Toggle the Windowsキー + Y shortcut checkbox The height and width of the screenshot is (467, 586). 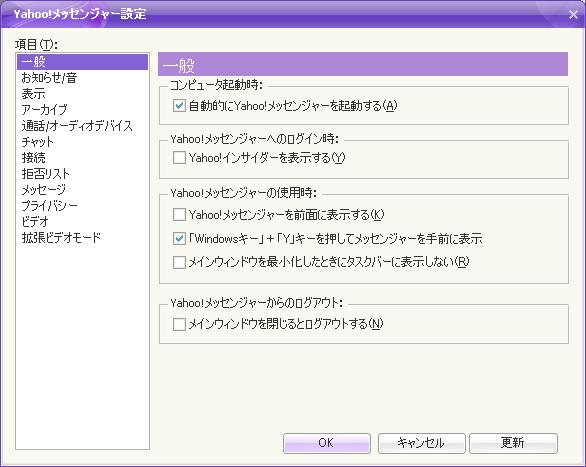179,238
